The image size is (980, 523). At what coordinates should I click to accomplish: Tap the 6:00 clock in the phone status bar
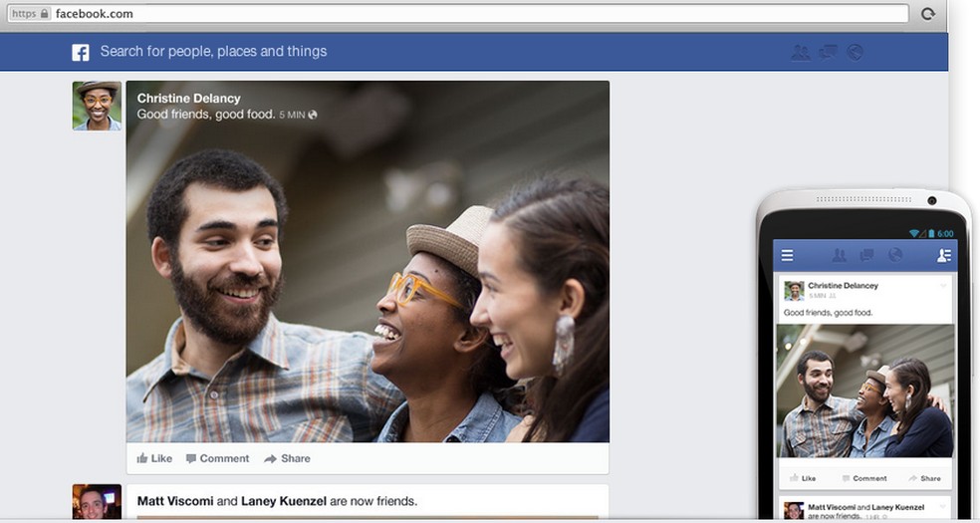point(945,234)
